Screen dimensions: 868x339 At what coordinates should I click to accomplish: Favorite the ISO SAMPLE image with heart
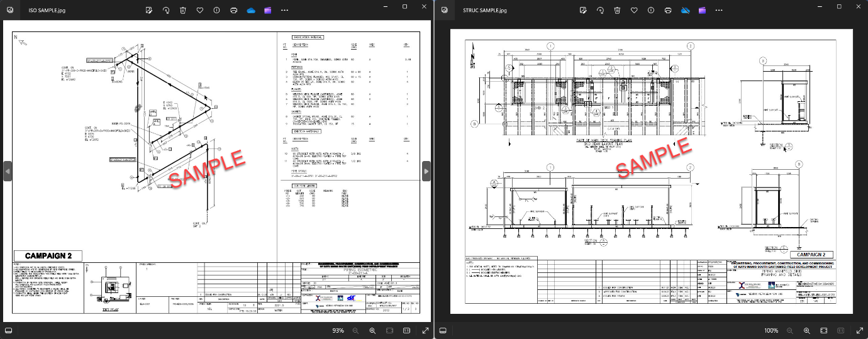[x=199, y=10]
